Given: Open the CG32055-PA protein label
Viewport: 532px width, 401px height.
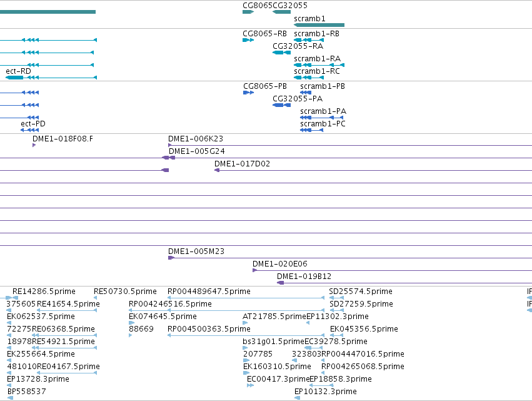Looking at the screenshot, I should [298, 99].
